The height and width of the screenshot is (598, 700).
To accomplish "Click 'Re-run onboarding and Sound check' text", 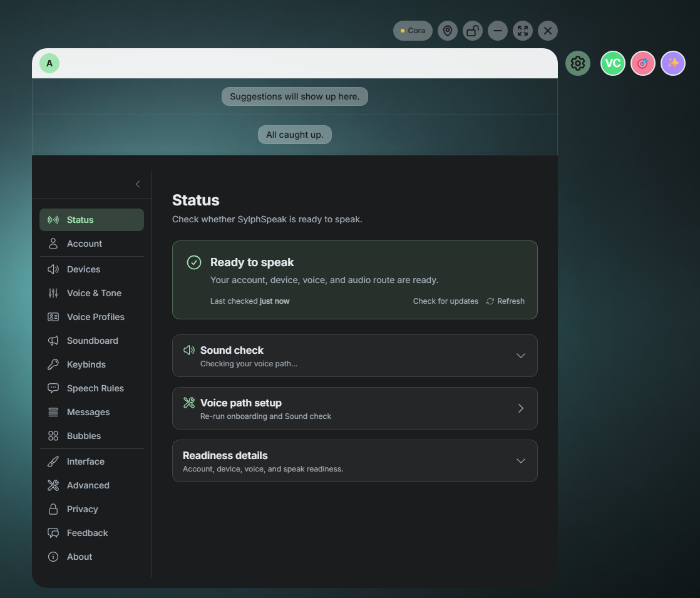I will point(265,416).
